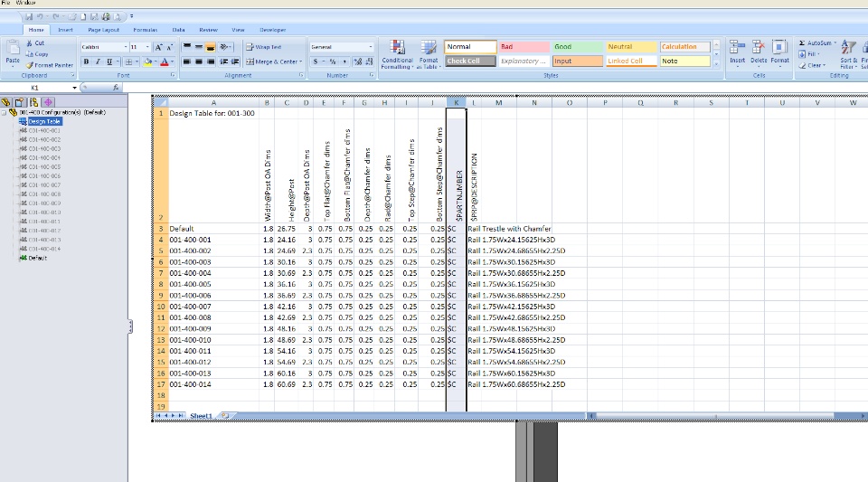Open the Review ribbon tab
Viewport: 868px width, 482px height.
208,30
